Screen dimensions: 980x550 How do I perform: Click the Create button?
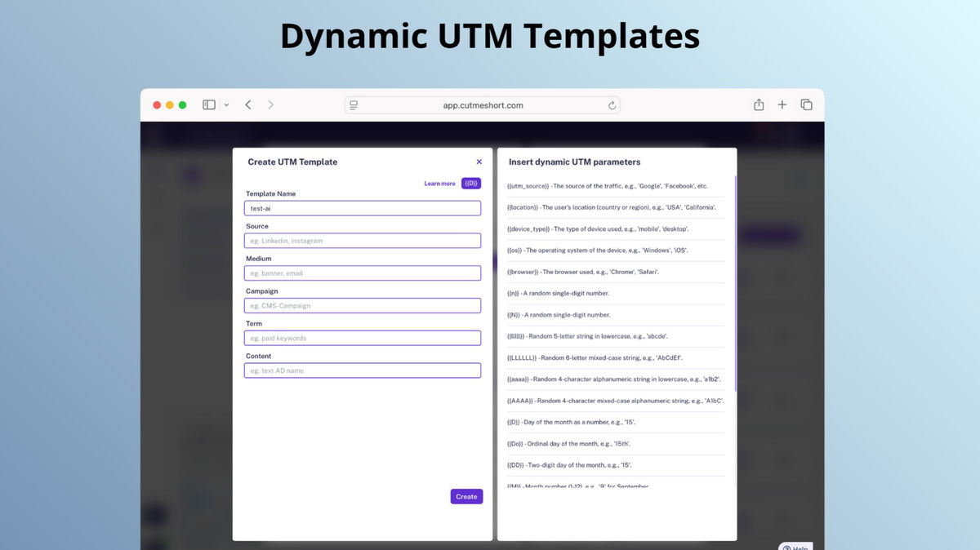pyautogui.click(x=465, y=496)
